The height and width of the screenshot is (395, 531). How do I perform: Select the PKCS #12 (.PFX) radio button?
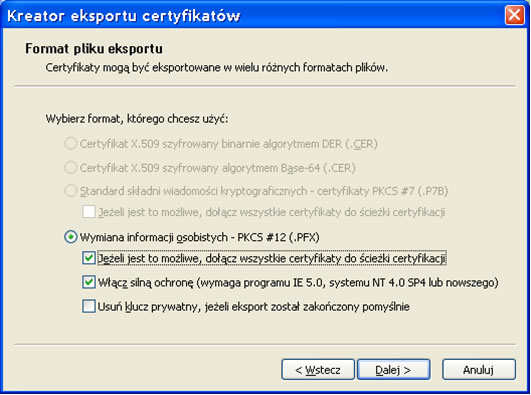coord(70,237)
